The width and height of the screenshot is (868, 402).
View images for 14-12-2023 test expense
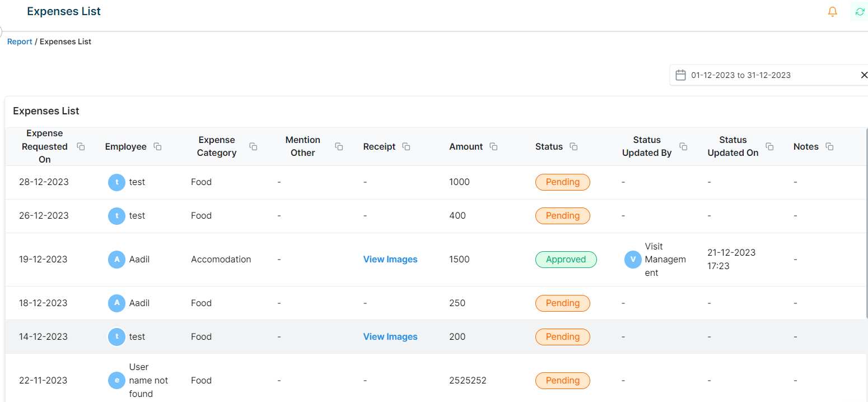coord(390,337)
